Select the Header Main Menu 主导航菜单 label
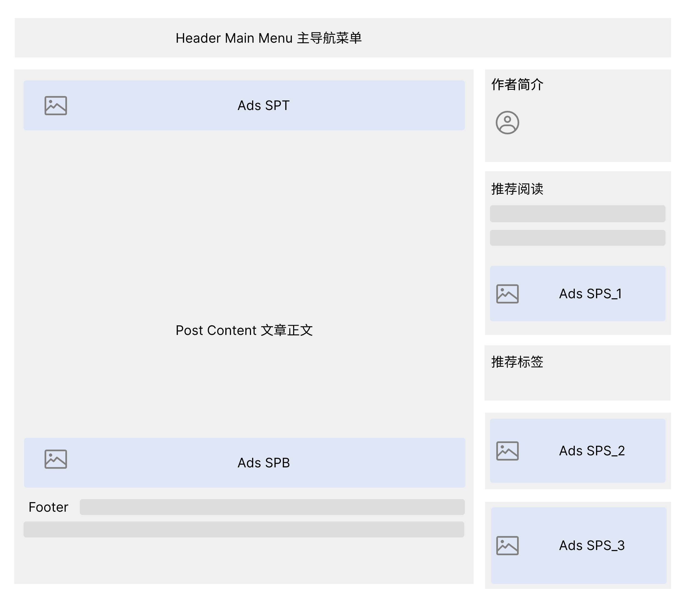This screenshot has height=602, width=700. pyautogui.click(x=269, y=38)
